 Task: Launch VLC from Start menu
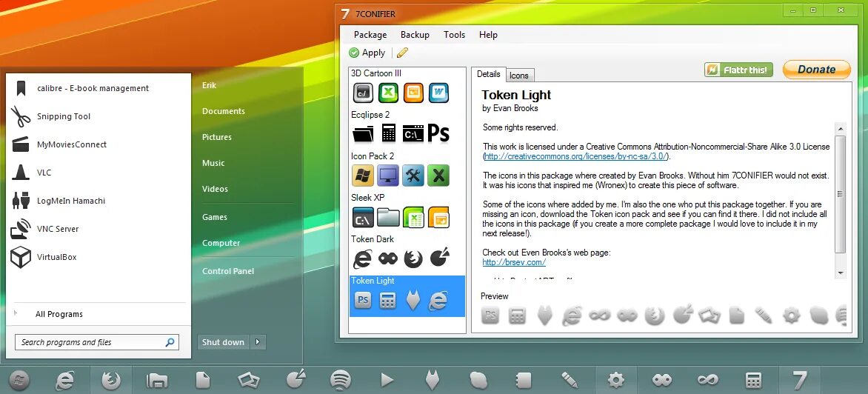point(99,173)
